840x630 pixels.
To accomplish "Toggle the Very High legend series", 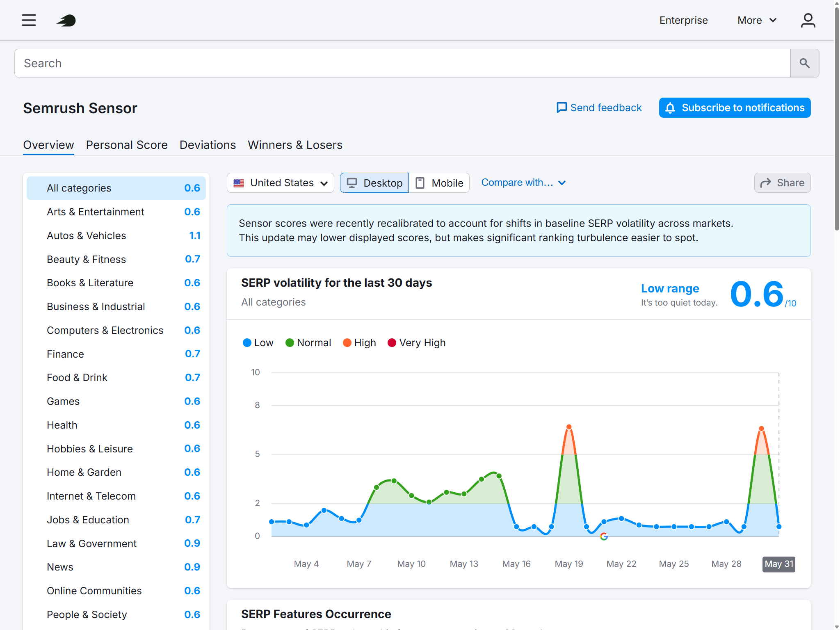I will [417, 342].
